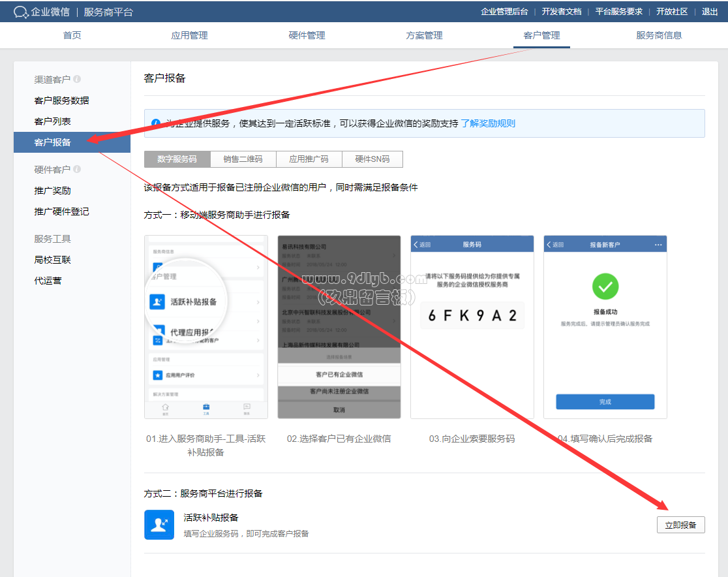Click the 企业微信 logo icon
This screenshot has height=577, width=728.
click(21, 12)
